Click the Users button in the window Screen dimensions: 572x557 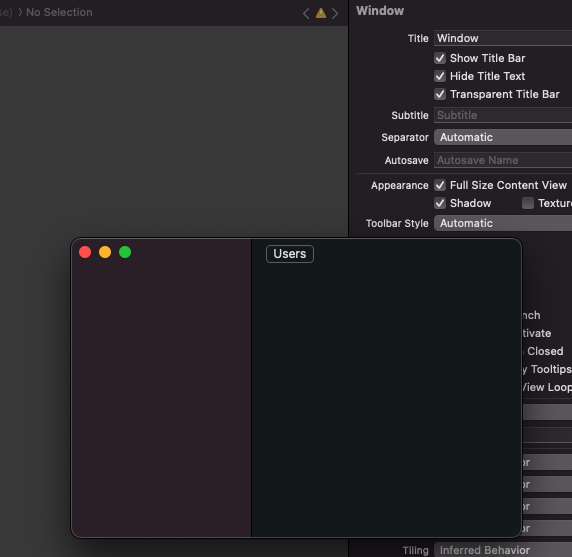click(290, 254)
